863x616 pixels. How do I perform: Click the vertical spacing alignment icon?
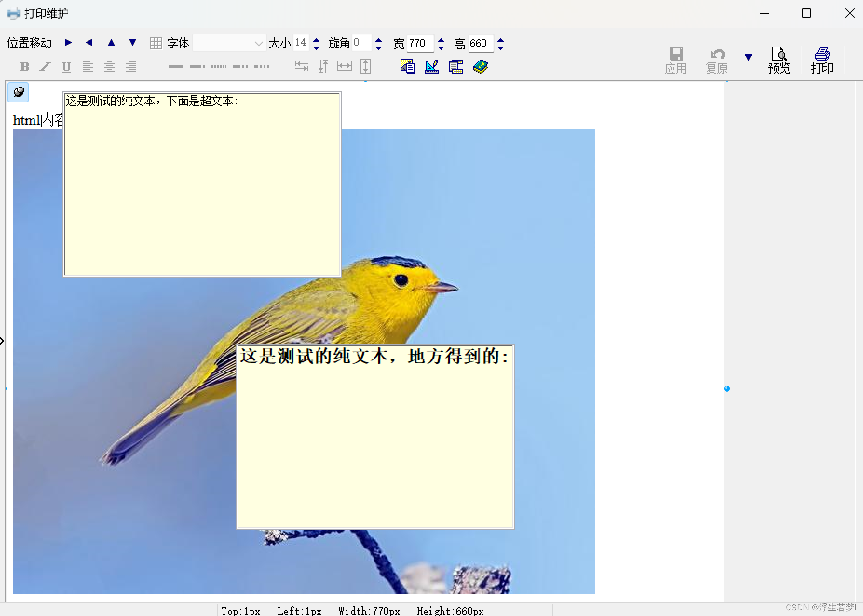tap(323, 66)
